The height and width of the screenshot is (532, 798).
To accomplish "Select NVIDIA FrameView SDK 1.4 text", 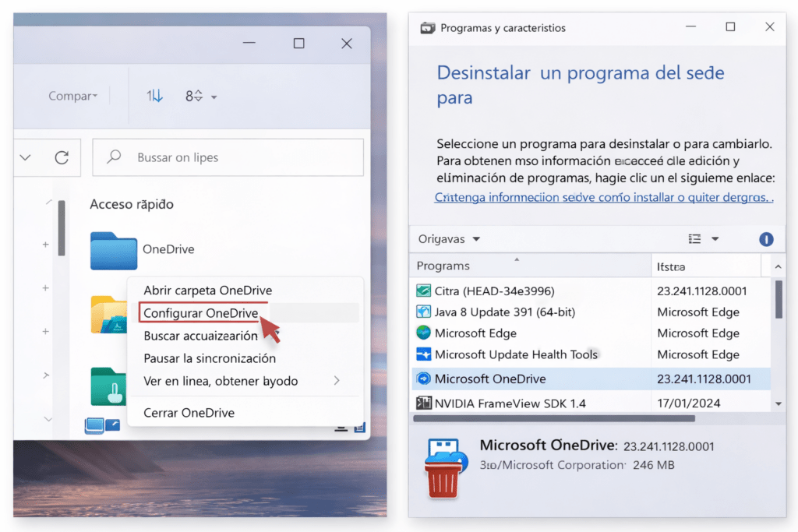I will [x=510, y=403].
